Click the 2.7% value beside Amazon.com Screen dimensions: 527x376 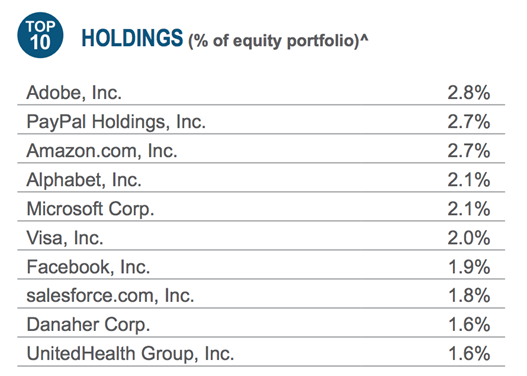[x=469, y=151]
